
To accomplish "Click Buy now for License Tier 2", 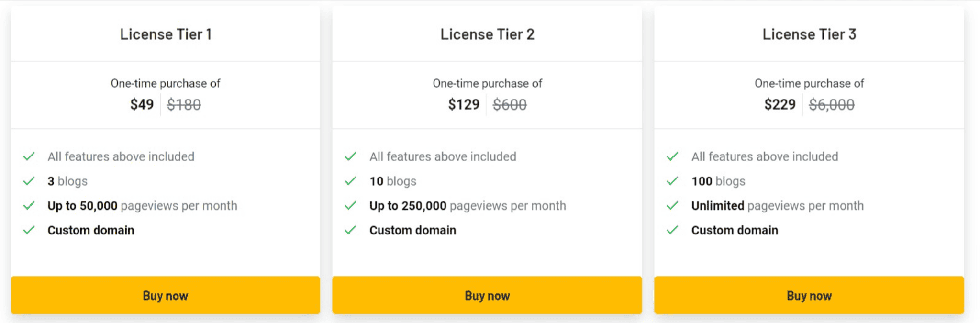I will tap(487, 295).
